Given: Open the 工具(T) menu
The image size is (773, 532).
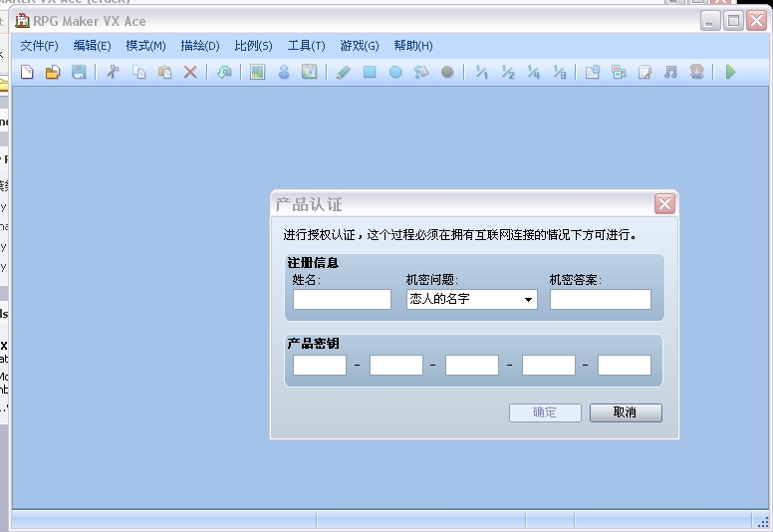Looking at the screenshot, I should coord(306,46).
